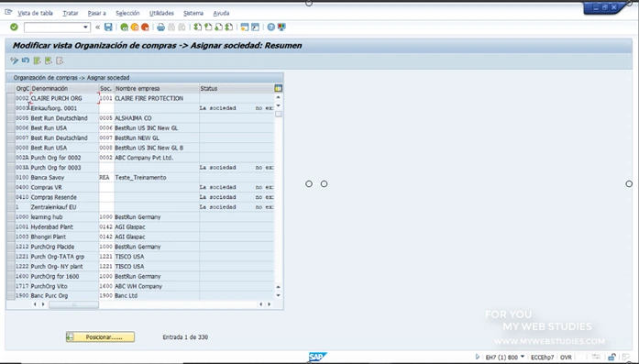Open the Pasar a menu
The width and height of the screenshot is (639, 364).
pyautogui.click(x=96, y=13)
